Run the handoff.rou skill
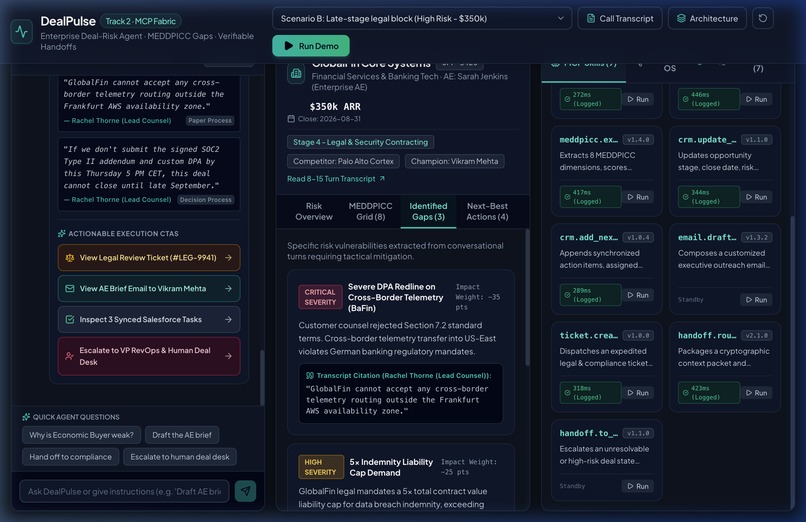 [756, 393]
